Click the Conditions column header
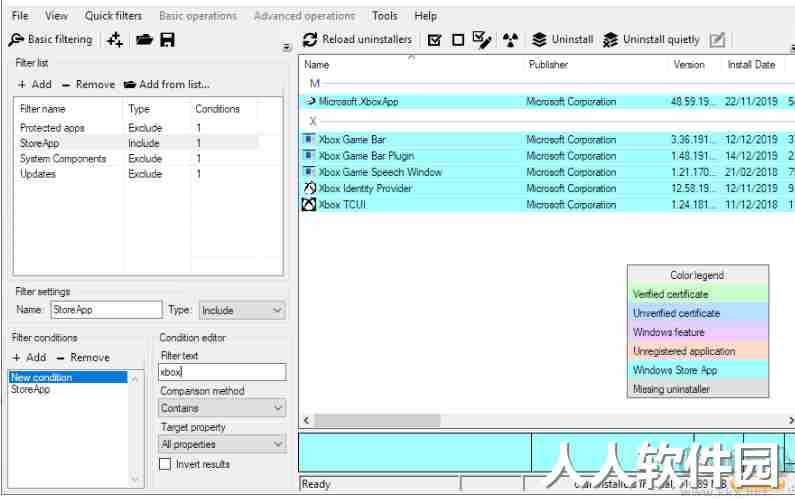Image resolution: width=795 pixels, height=499 pixels. 224,109
